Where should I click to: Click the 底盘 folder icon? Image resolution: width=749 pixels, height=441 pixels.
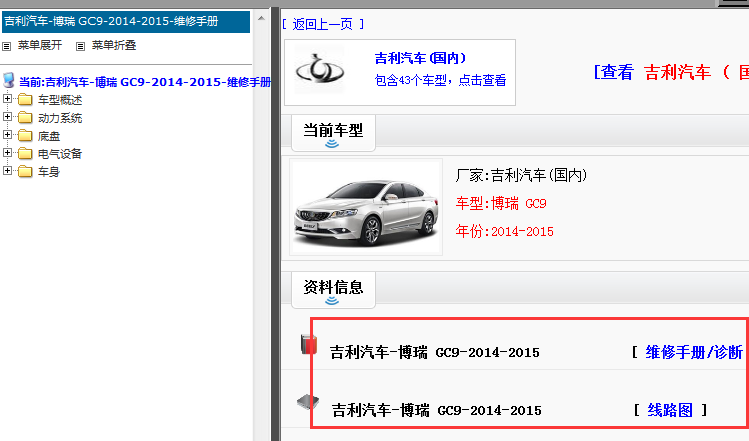click(x=25, y=136)
